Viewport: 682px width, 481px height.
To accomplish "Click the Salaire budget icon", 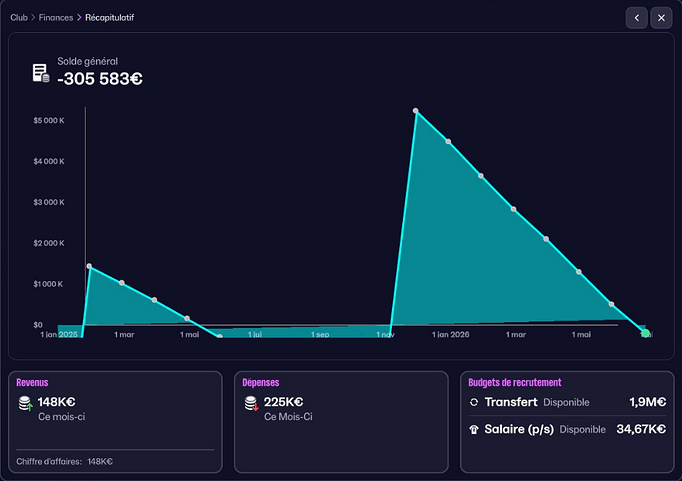I will (x=474, y=429).
